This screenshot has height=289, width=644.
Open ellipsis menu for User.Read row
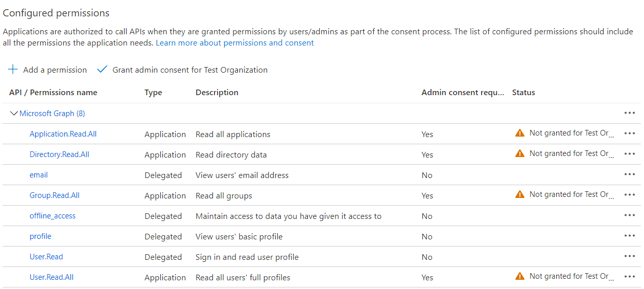point(629,256)
